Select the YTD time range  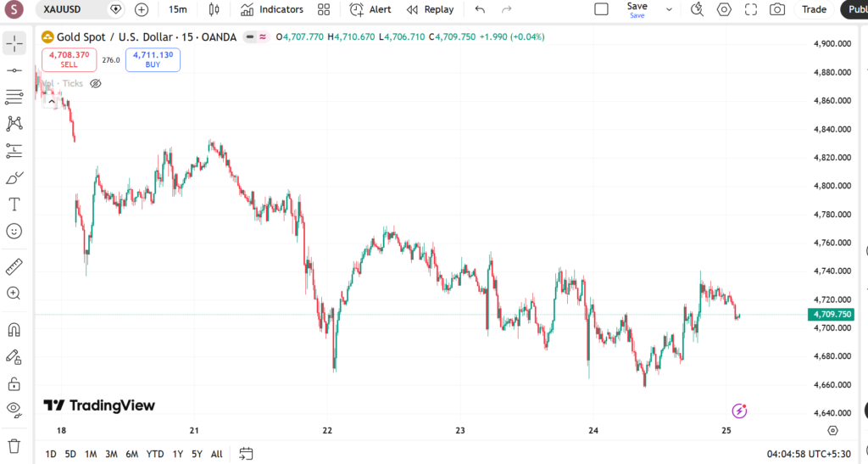click(x=155, y=454)
